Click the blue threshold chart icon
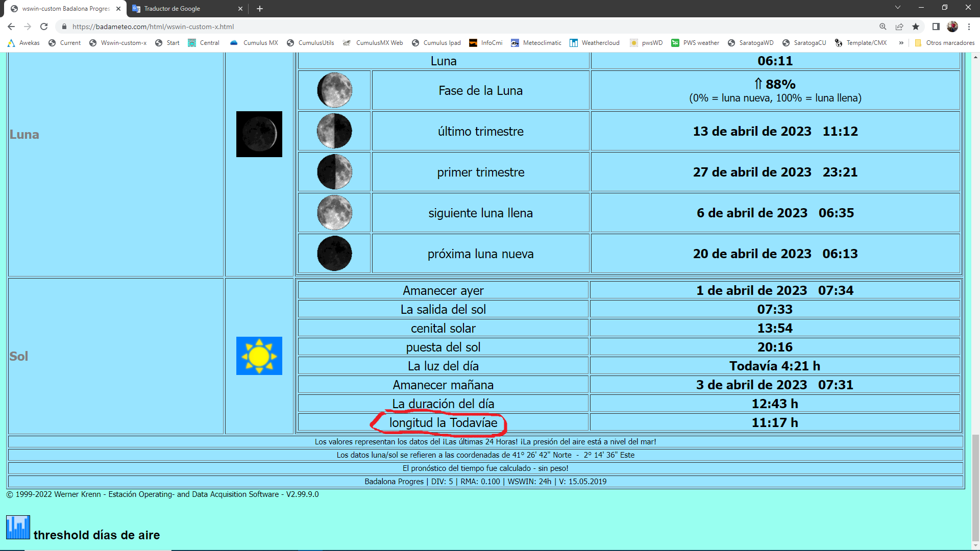Viewport: 980px width, 551px height. tap(18, 527)
